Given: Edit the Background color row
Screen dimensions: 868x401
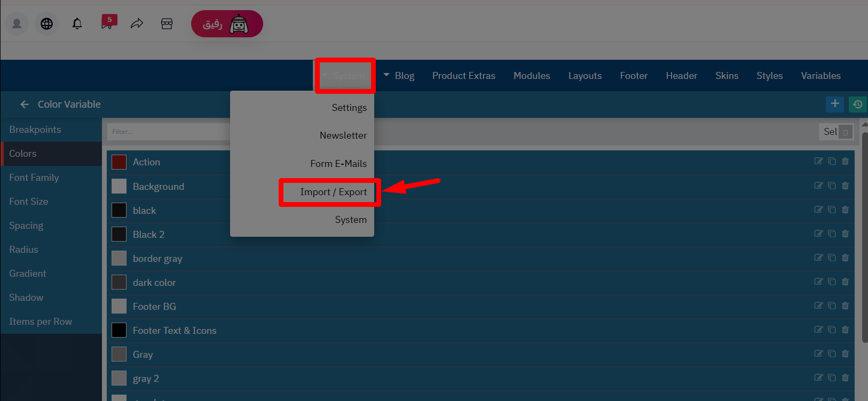Looking at the screenshot, I should pos(818,186).
